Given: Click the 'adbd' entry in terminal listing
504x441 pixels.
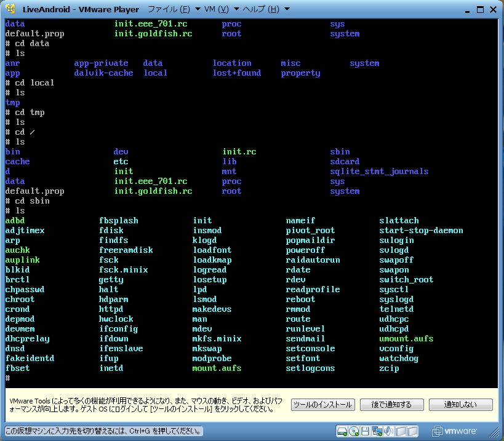Looking at the screenshot, I should coord(15,221).
